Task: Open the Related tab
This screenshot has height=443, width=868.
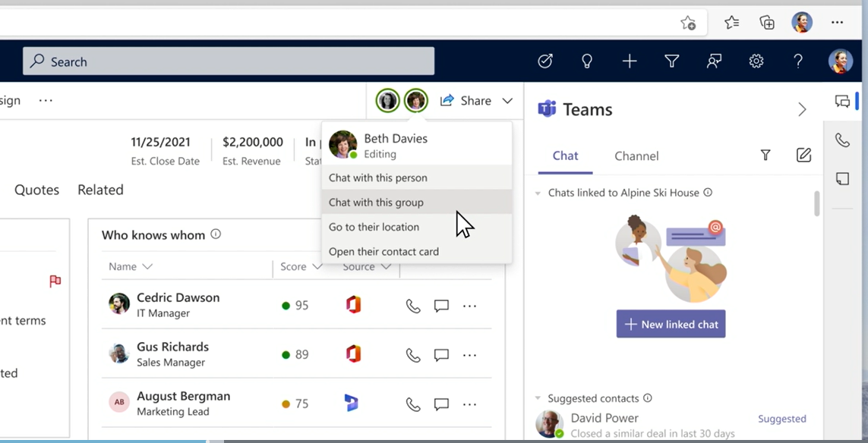Action: [100, 190]
